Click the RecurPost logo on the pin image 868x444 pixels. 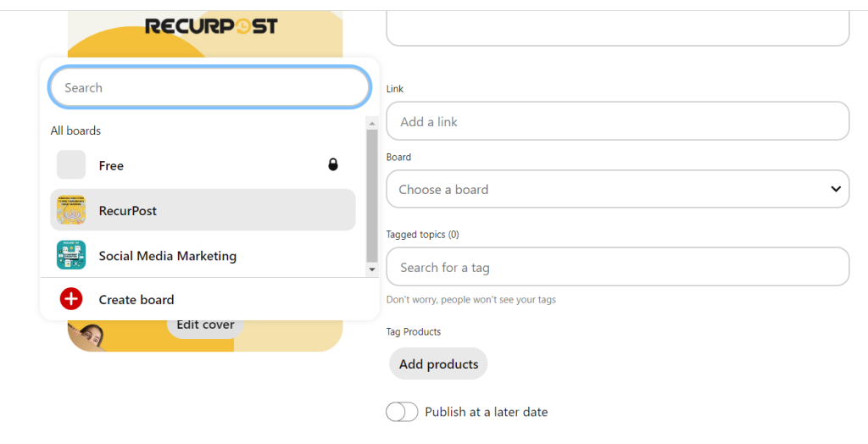pos(211,26)
